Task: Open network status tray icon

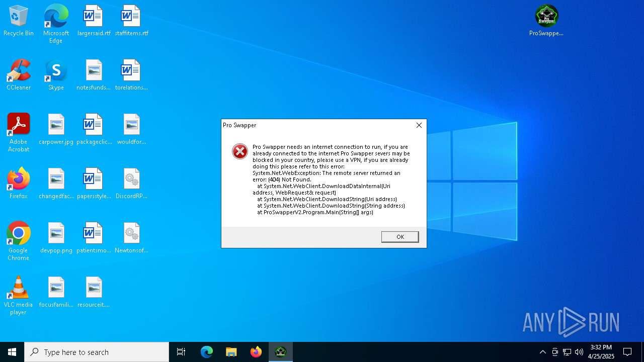Action: [567, 352]
